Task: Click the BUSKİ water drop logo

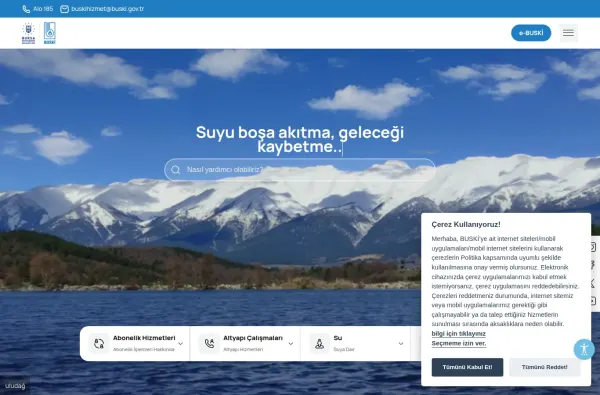Action: [x=50, y=33]
